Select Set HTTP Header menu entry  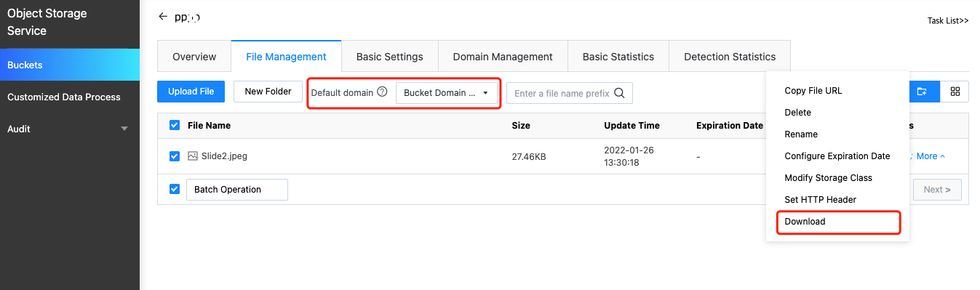[837, 200]
